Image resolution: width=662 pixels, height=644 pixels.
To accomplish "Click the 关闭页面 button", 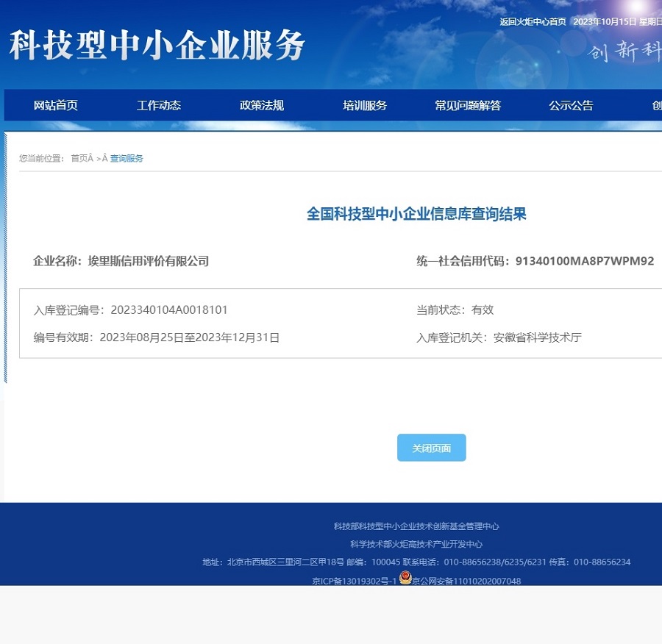I will [x=431, y=448].
